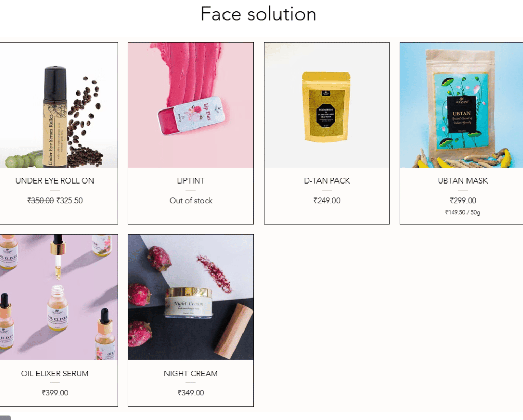Click the Face solution heading

tap(258, 14)
